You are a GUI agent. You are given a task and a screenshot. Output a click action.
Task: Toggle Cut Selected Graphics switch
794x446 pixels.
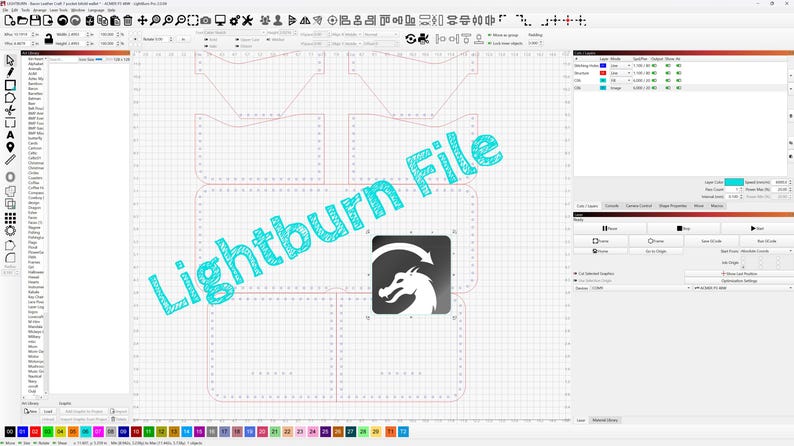[x=575, y=273]
